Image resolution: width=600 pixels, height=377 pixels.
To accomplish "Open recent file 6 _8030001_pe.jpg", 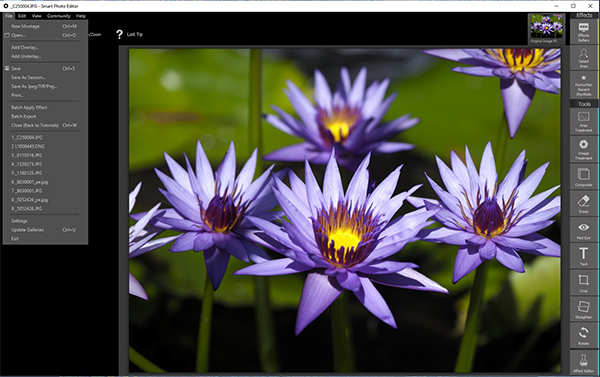I will click(45, 182).
